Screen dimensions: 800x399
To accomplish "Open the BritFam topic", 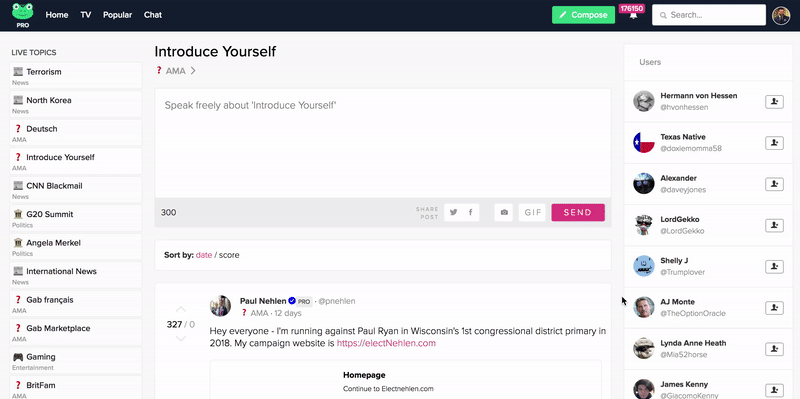I will point(76,387).
